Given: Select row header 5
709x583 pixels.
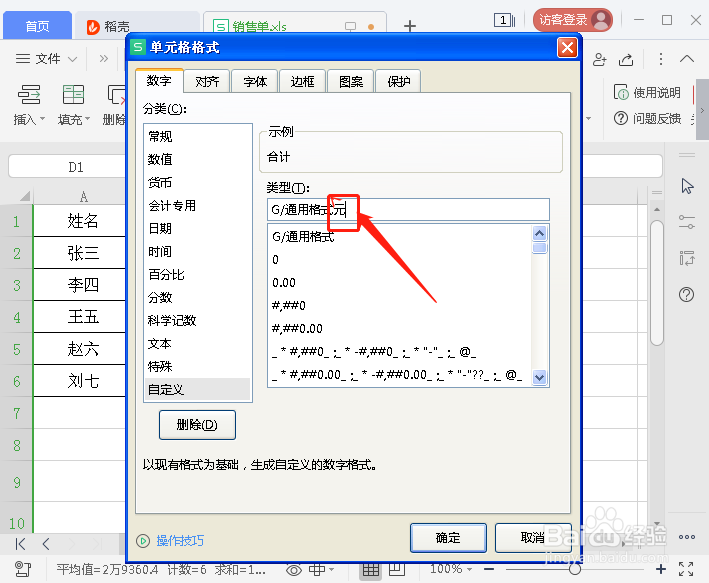Looking at the screenshot, I should point(17,349).
